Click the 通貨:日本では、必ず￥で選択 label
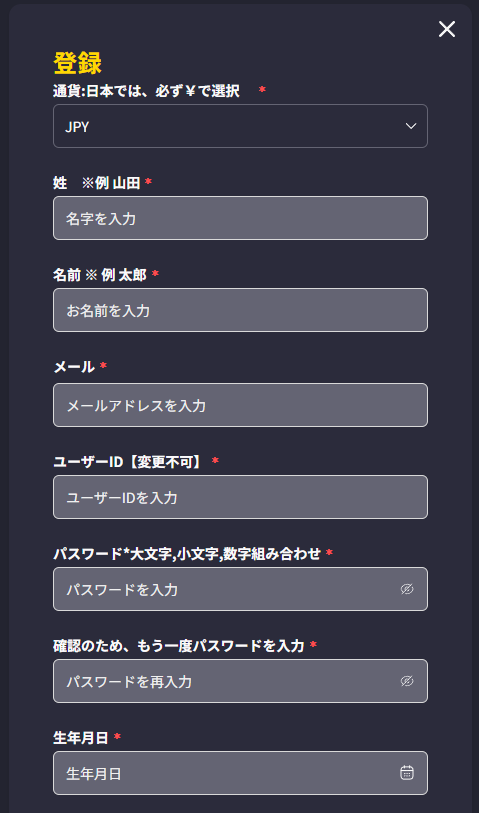The height and width of the screenshot is (813, 479). [146, 91]
